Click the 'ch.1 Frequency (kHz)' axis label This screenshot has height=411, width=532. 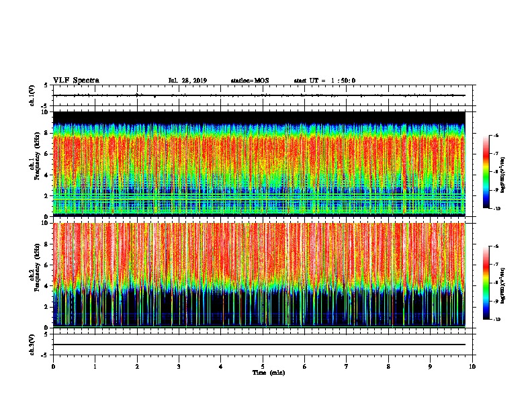click(x=35, y=156)
